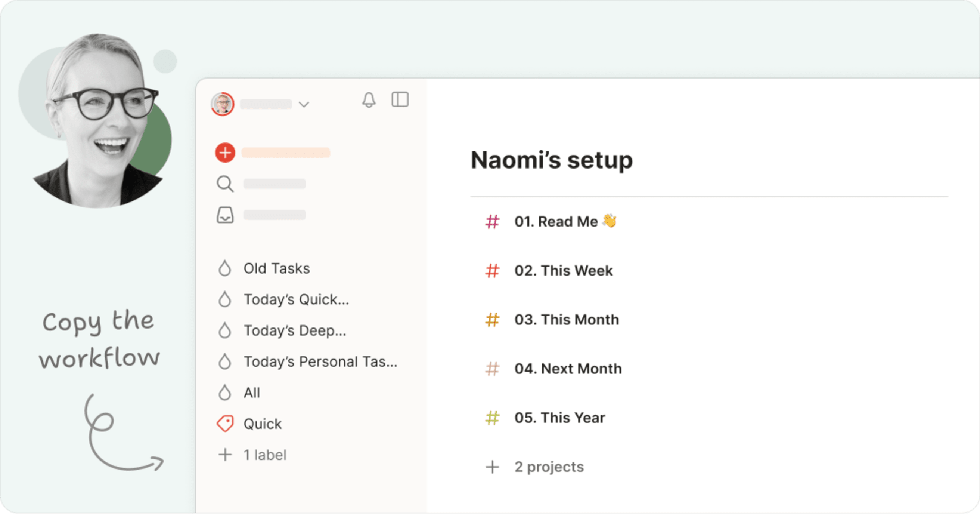This screenshot has width=980, height=514.
Task: Click the red add task plus icon
Action: click(x=225, y=153)
